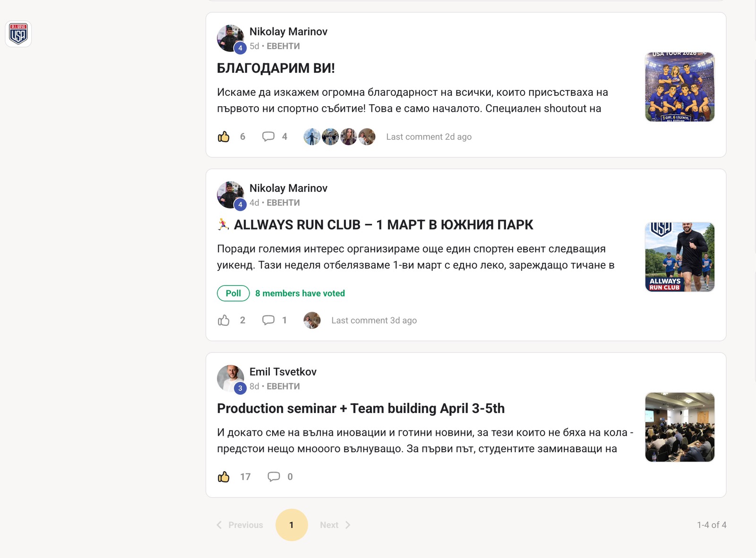Go to the Previous page
This screenshot has height=558, width=756.
click(240, 525)
